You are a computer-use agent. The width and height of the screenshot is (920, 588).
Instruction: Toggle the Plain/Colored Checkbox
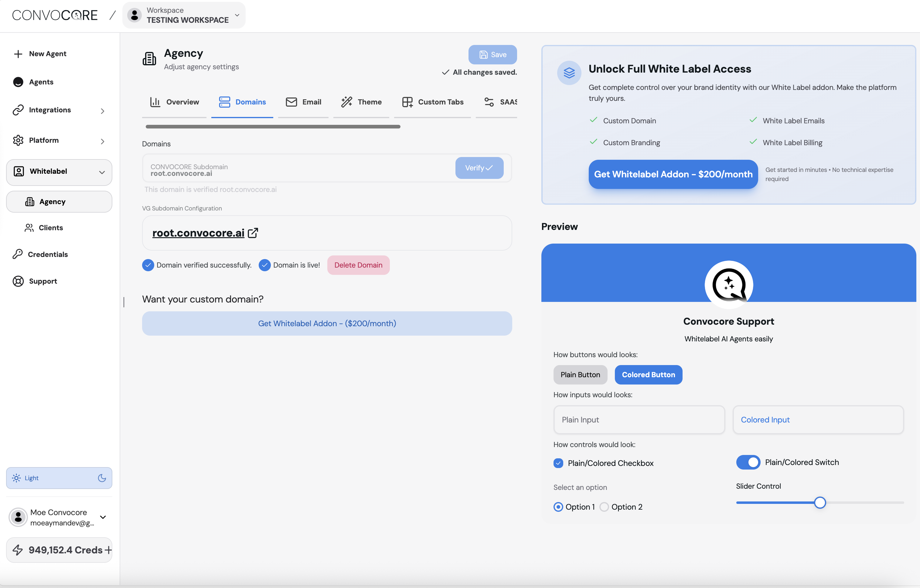coord(558,463)
